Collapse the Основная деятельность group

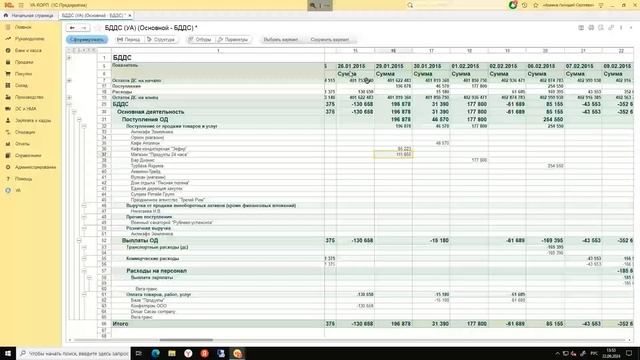74,112
